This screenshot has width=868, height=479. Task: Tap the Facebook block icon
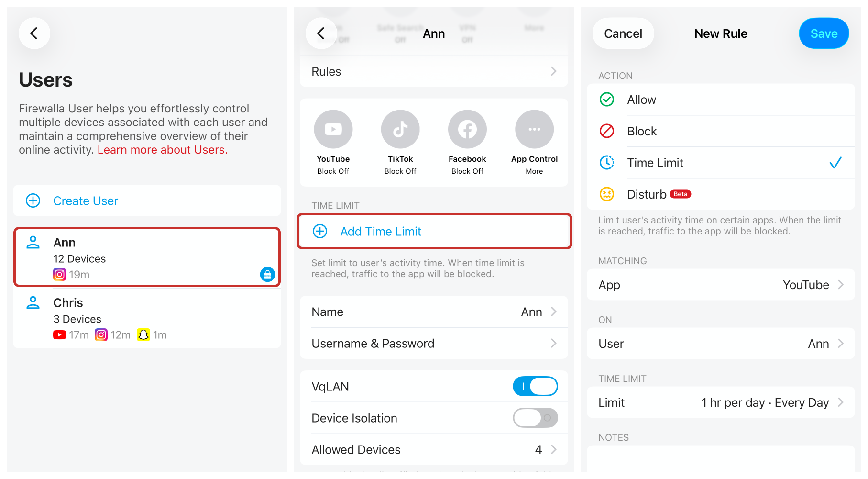tap(467, 129)
